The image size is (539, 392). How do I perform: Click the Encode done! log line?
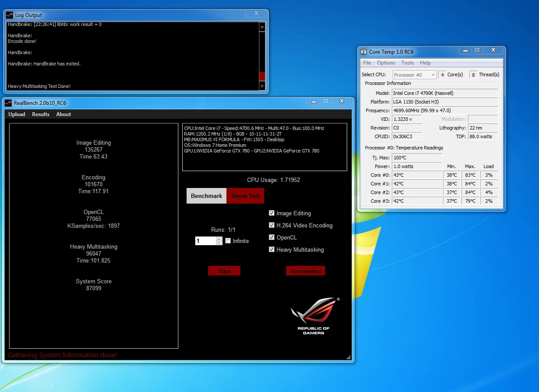[x=22, y=41]
